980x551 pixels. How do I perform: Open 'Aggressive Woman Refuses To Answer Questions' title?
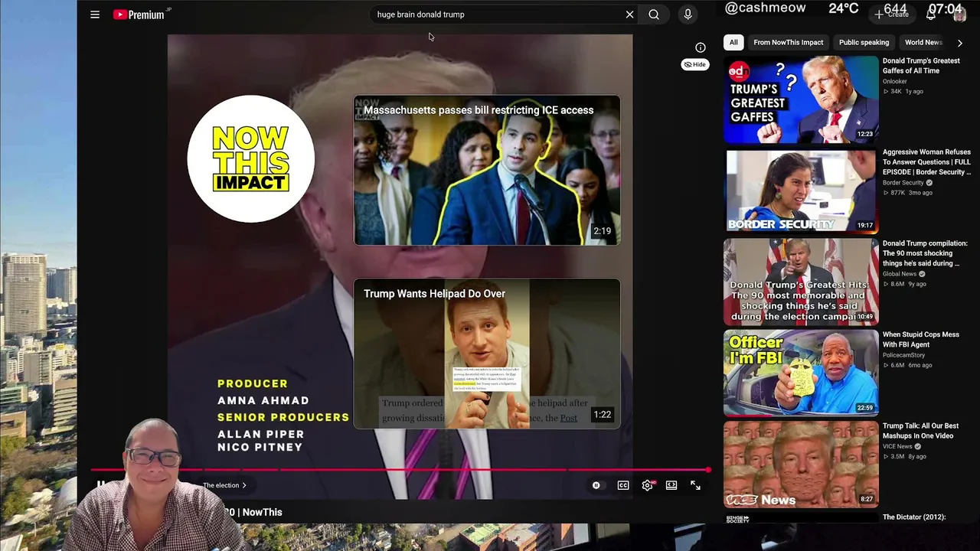(926, 162)
